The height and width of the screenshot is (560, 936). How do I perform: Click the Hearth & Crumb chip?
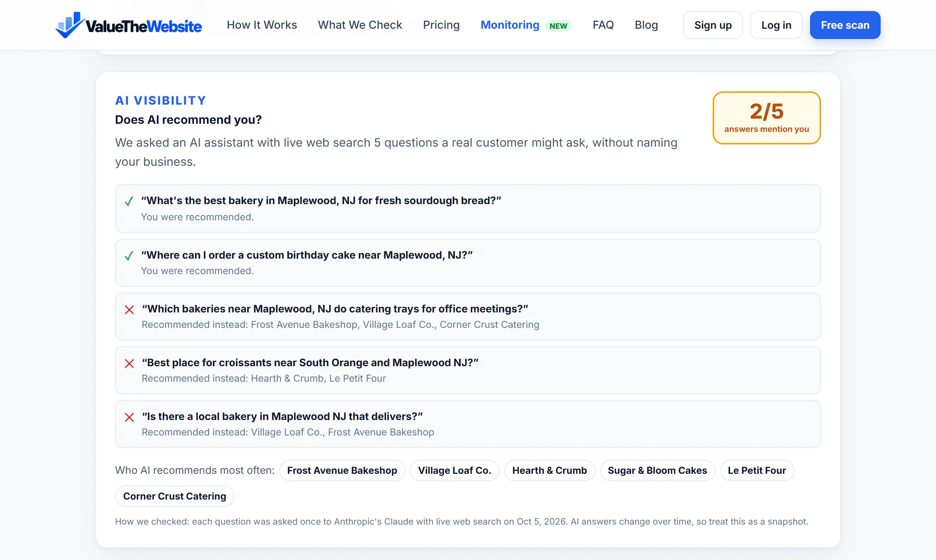(549, 470)
